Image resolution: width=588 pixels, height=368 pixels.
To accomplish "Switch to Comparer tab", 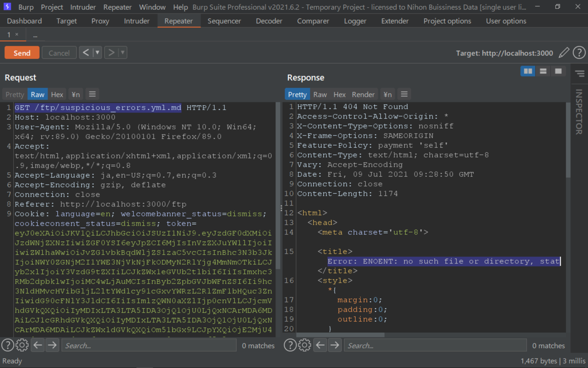I will [313, 21].
